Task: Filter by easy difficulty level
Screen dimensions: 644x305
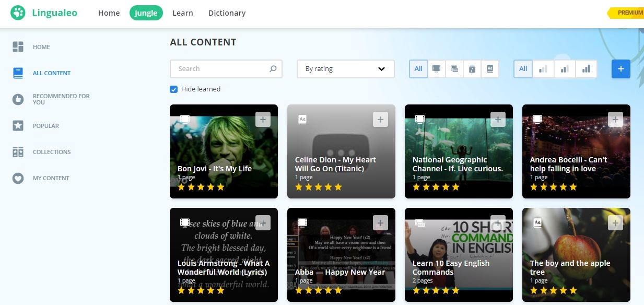Action: [543, 68]
